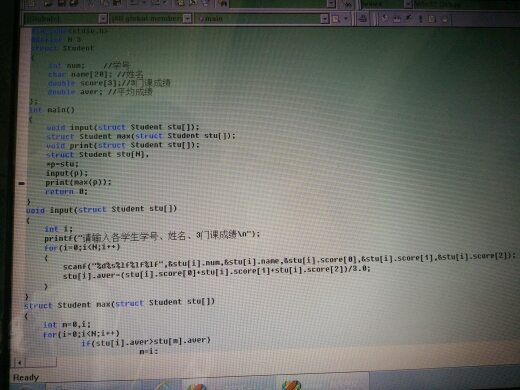Click the printf line with Chinese prompt
The width and height of the screenshot is (520, 390).
click(152, 236)
